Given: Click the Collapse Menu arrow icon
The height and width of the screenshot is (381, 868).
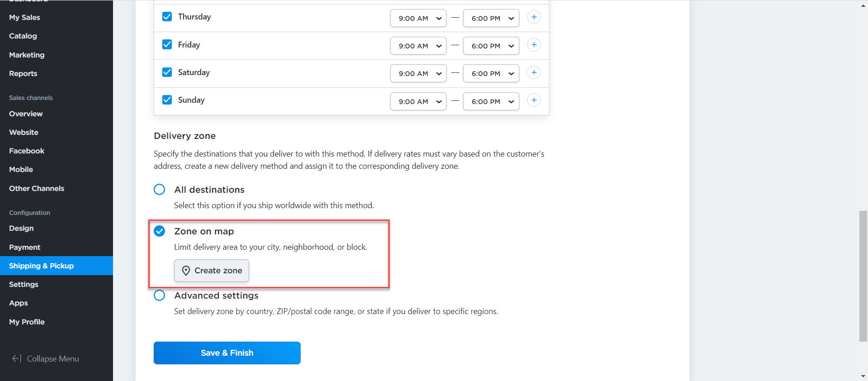Looking at the screenshot, I should (x=16, y=358).
